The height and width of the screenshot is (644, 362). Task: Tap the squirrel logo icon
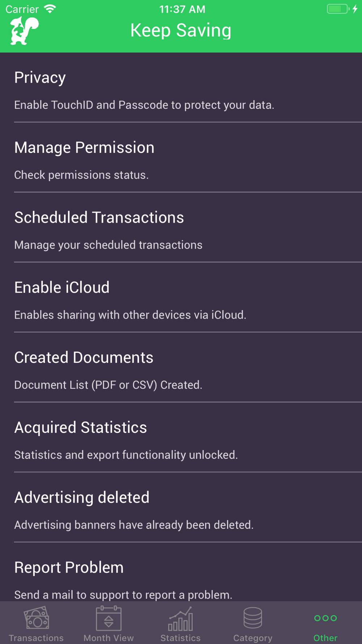pos(24,31)
